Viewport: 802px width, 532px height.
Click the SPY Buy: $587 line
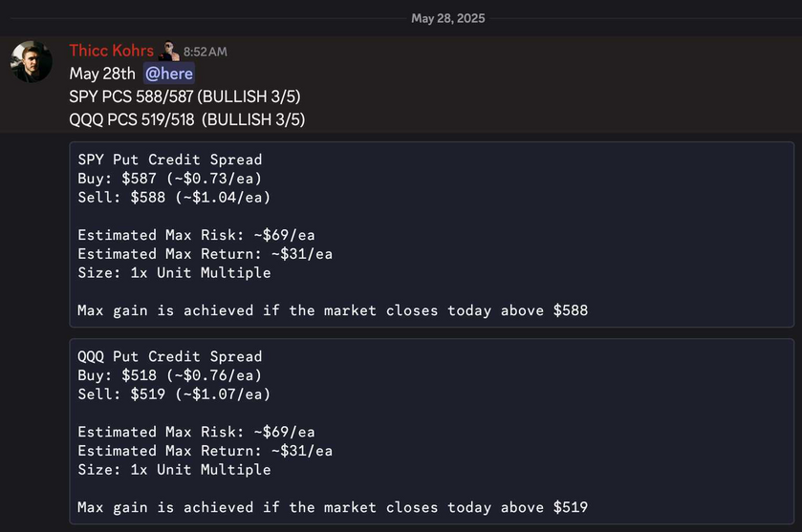[x=170, y=179]
